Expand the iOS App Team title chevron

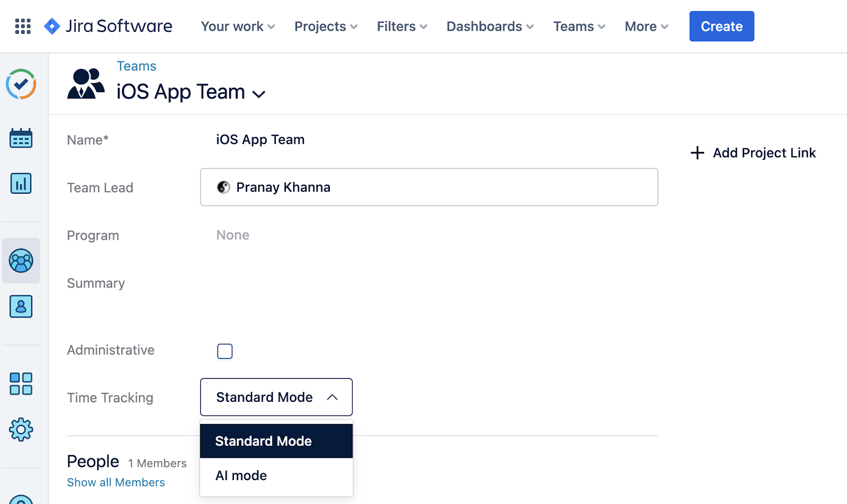(258, 94)
